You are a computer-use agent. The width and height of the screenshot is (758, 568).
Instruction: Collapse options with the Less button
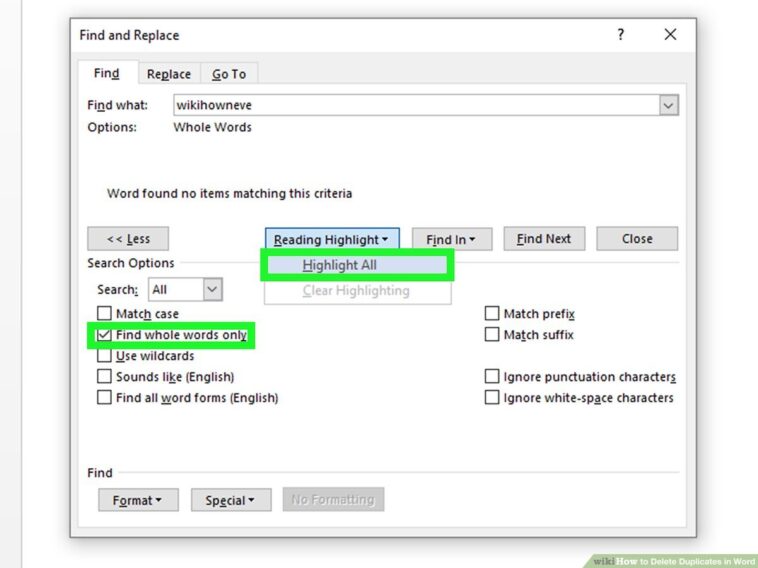click(x=128, y=239)
